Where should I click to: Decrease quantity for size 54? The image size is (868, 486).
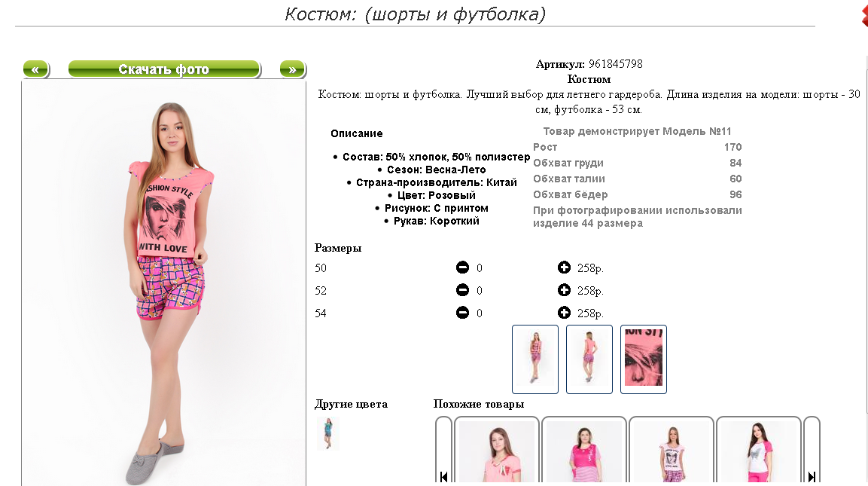click(x=462, y=313)
